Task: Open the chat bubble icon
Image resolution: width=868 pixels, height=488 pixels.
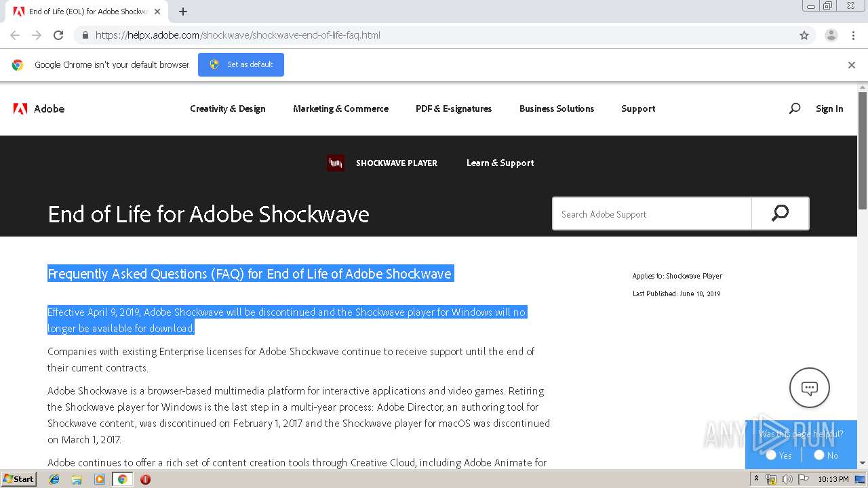Action: [810, 388]
